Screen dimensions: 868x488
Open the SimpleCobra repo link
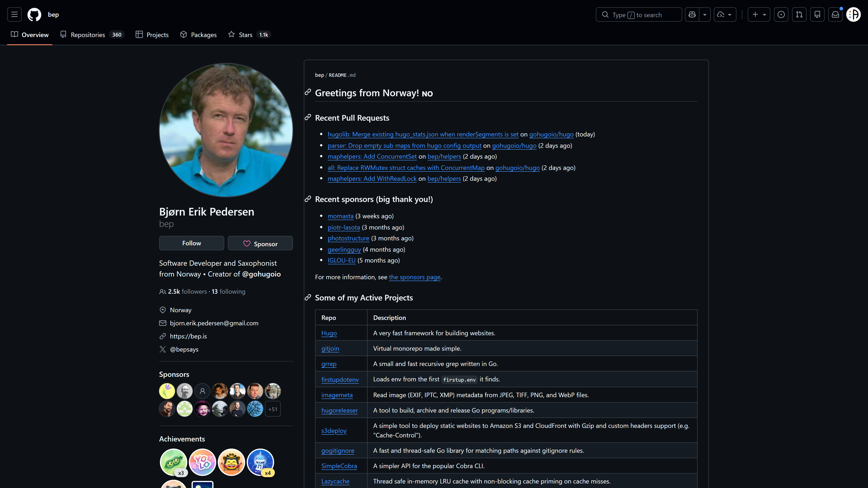339,466
